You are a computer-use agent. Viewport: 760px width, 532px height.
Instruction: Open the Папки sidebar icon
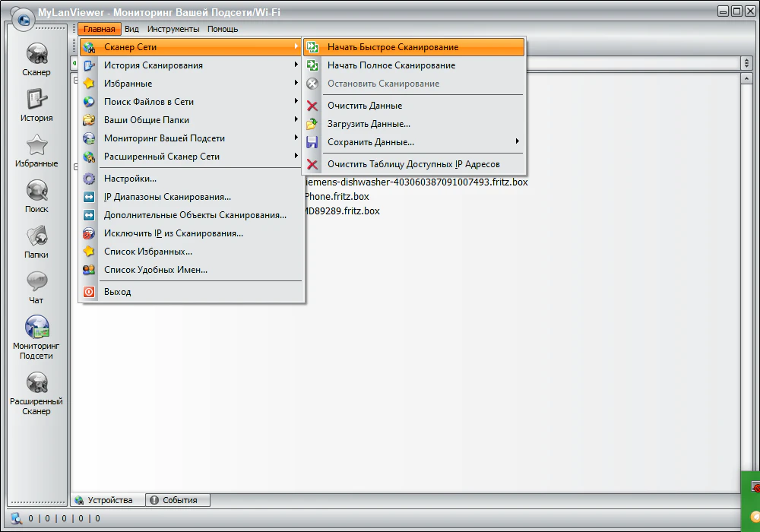36,237
